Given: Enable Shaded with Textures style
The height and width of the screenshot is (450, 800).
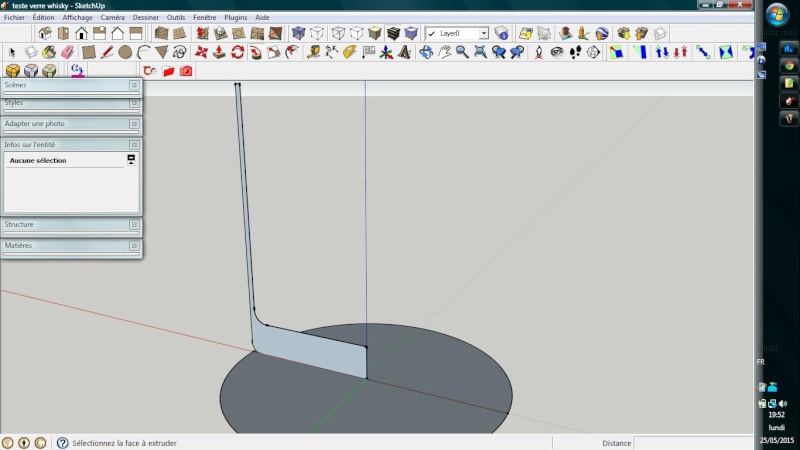Looking at the screenshot, I should click(393, 33).
